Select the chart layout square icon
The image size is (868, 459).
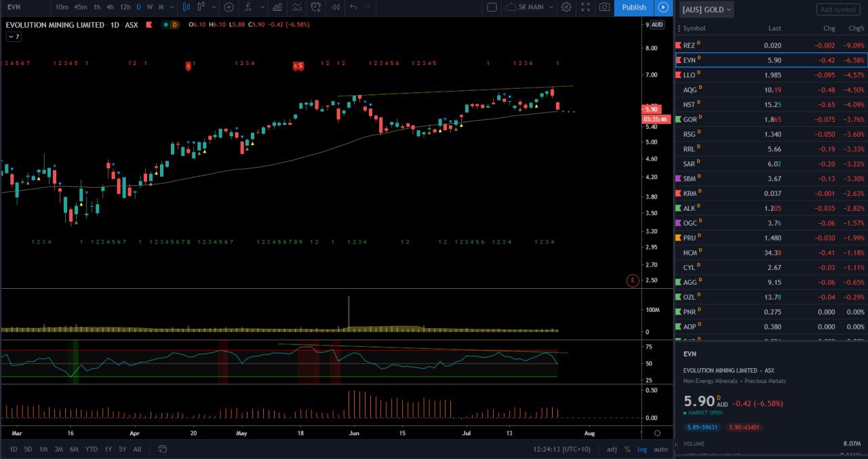click(492, 7)
